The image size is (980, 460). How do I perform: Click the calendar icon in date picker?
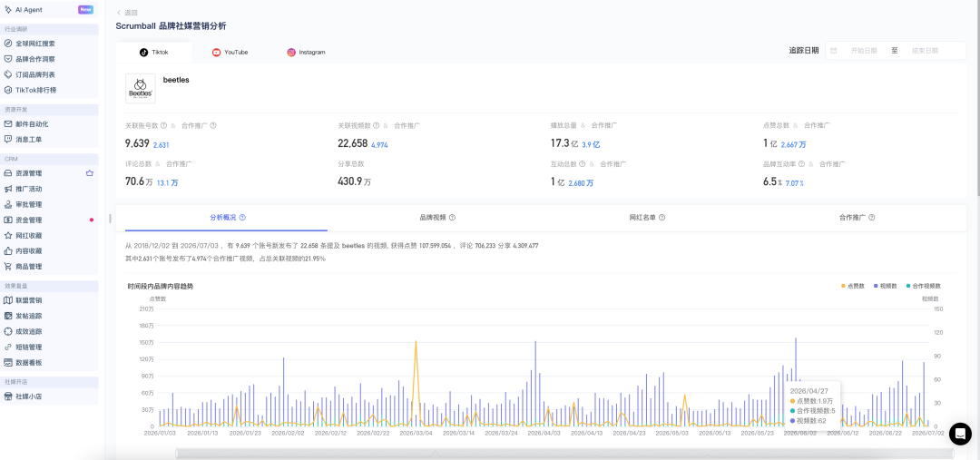click(x=834, y=51)
